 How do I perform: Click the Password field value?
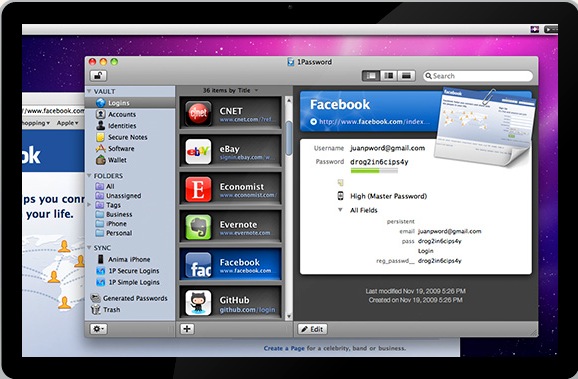379,161
